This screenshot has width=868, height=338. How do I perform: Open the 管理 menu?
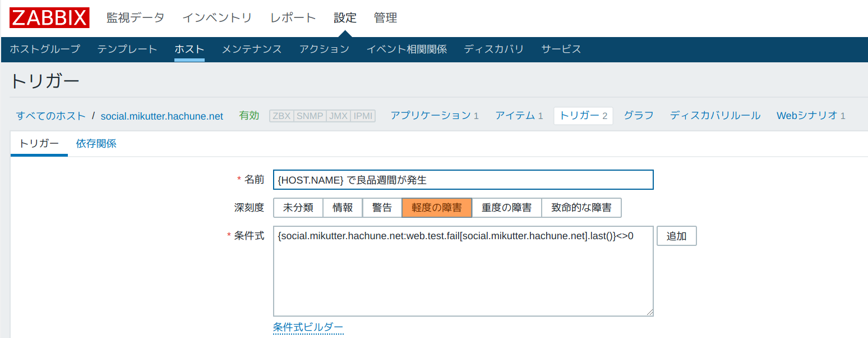385,17
